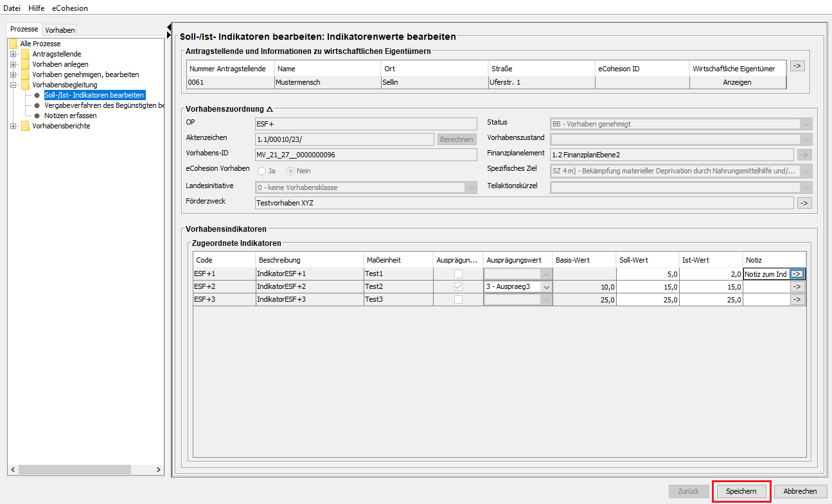Open the eCohesion menu
This screenshot has width=832, height=504.
pyautogui.click(x=70, y=8)
